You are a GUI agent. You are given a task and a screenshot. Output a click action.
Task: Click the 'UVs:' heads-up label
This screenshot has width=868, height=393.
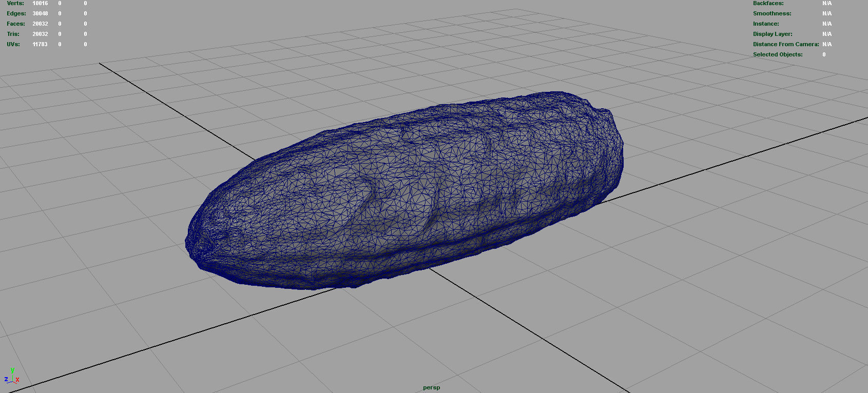point(13,44)
